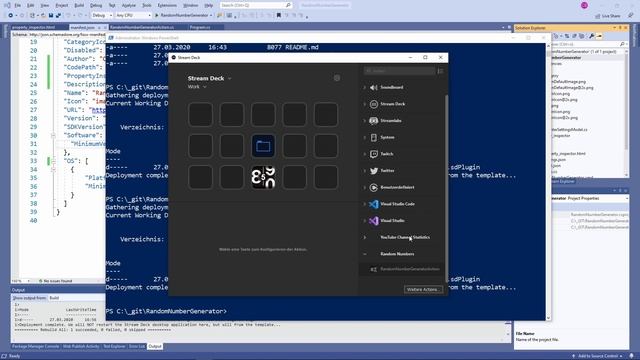640x360 pixels.
Task: Click the RandomNumberGeneratorAction icon in list
Action: [x=373, y=269]
